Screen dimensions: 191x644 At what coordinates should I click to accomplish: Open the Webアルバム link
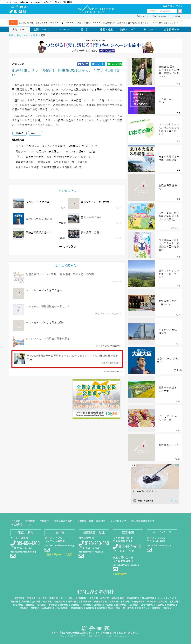(142, 16)
